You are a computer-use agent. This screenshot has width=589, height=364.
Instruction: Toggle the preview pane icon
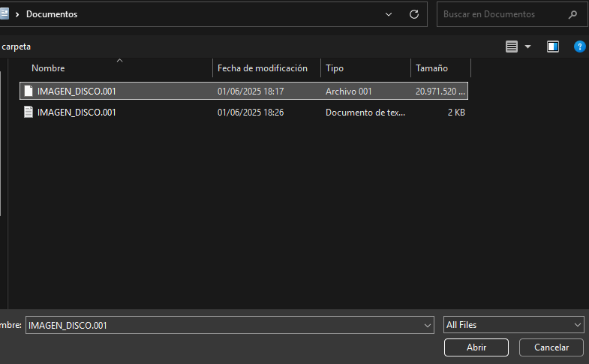point(553,47)
